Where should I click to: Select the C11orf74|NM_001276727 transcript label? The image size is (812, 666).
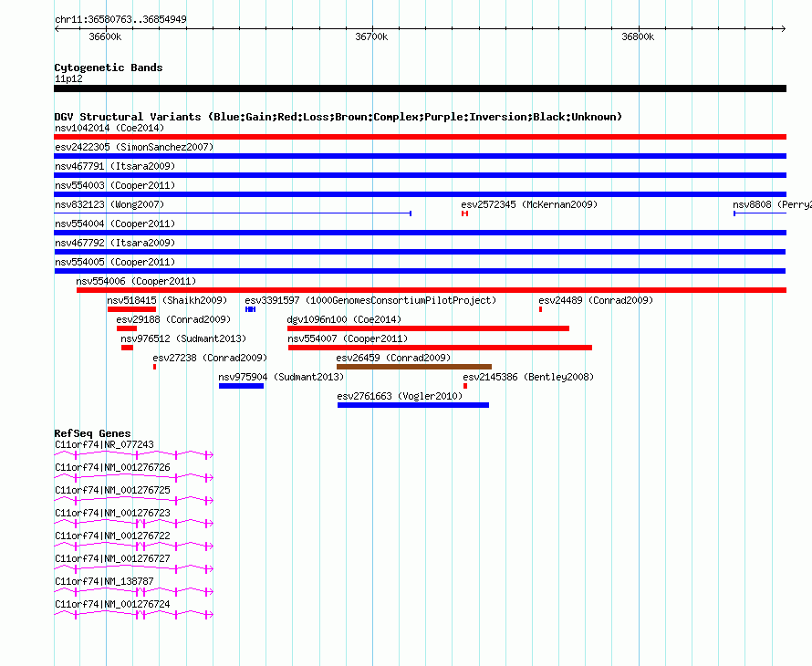(x=112, y=558)
